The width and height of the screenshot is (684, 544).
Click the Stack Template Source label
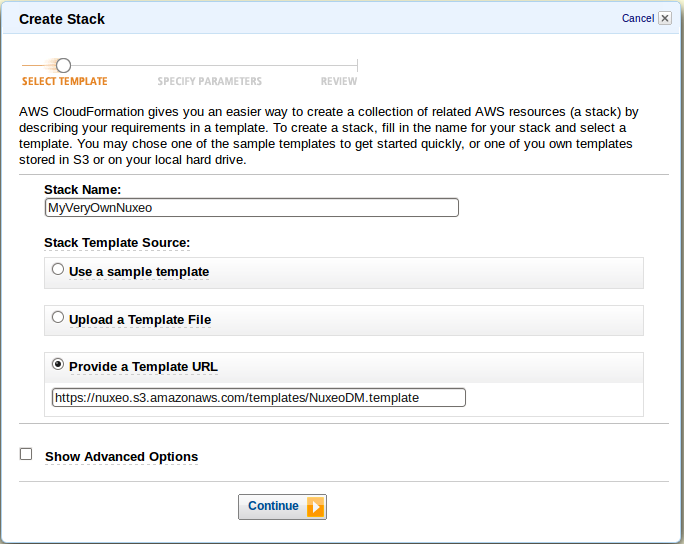click(x=117, y=243)
